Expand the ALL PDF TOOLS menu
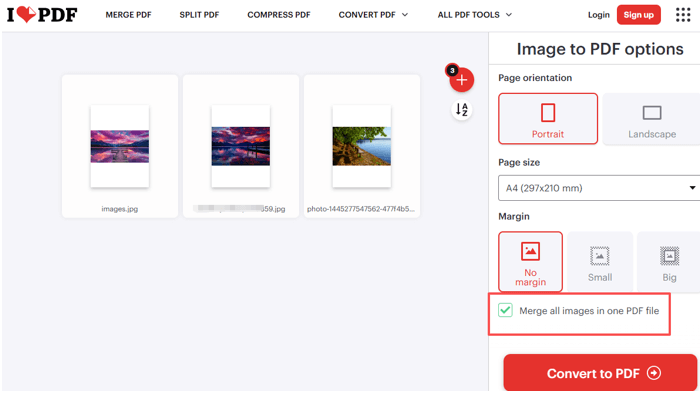 (475, 15)
